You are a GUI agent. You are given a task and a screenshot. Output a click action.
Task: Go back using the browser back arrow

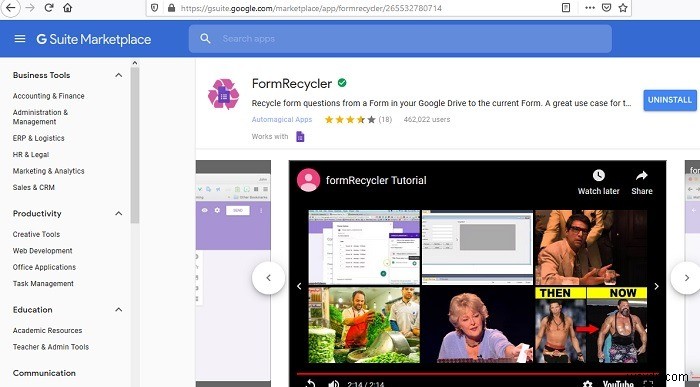10,8
